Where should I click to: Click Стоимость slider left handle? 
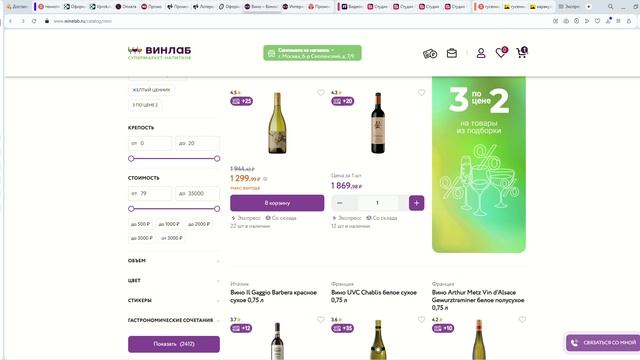tap(131, 209)
